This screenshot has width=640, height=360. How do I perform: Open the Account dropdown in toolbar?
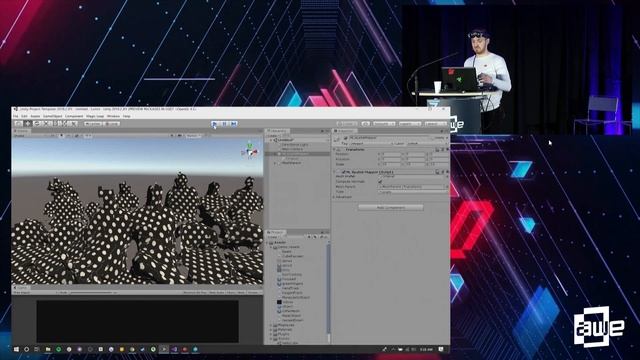(384, 124)
